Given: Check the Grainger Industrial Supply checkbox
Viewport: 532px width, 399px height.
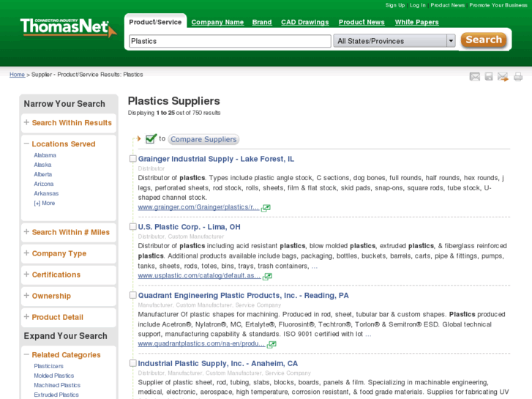Looking at the screenshot, I should click(133, 159).
